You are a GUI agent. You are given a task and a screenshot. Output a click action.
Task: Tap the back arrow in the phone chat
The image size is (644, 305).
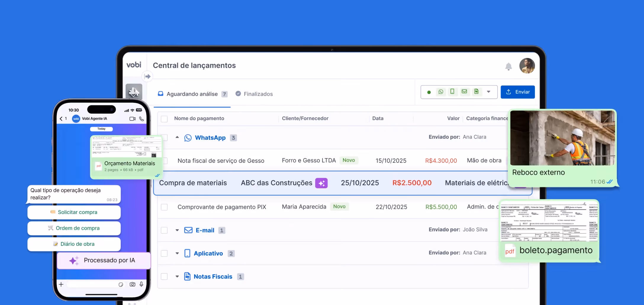coord(61,119)
